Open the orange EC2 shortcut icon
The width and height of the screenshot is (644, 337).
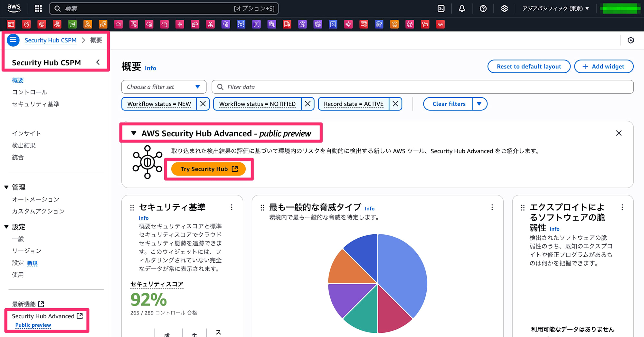coord(103,24)
